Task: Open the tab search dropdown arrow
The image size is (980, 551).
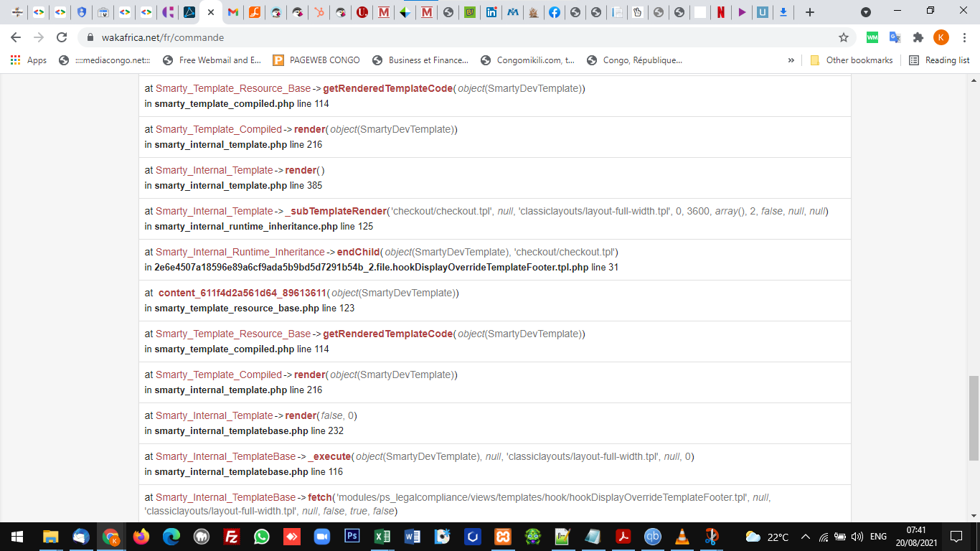Action: (x=866, y=12)
